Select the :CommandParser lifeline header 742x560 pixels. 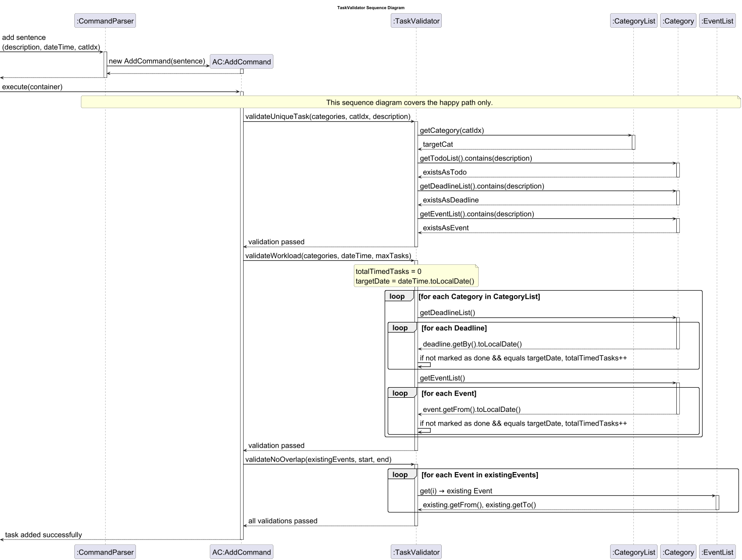[105, 21]
